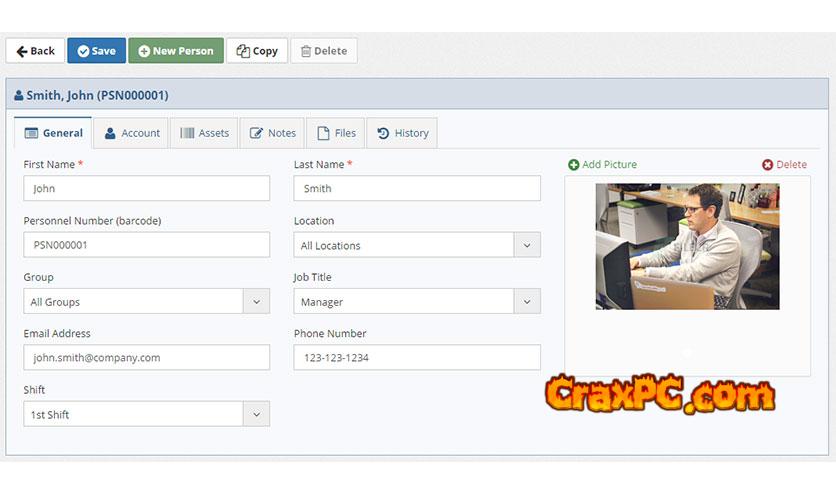836x484 pixels.
Task: Create a New Person
Action: coord(176,51)
